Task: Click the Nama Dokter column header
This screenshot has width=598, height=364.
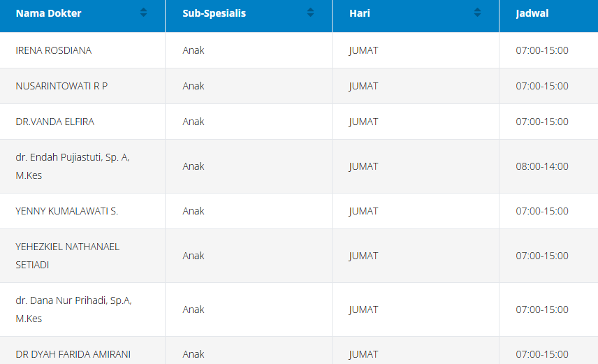Action: (x=49, y=13)
